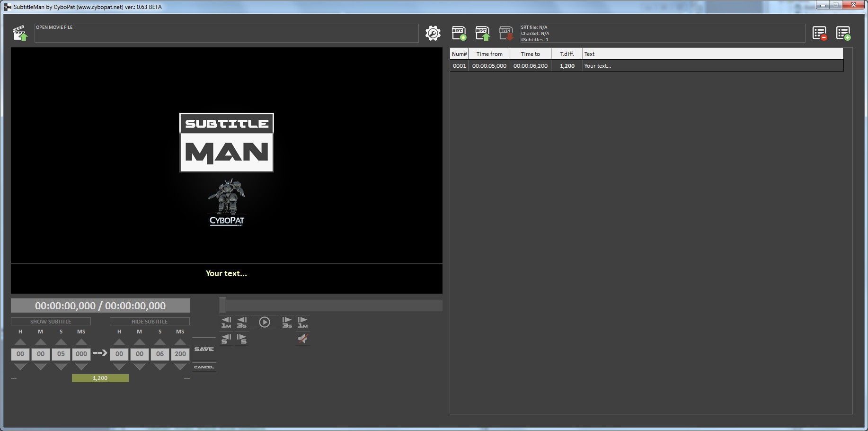Skip forward 3 seconds

point(287,323)
